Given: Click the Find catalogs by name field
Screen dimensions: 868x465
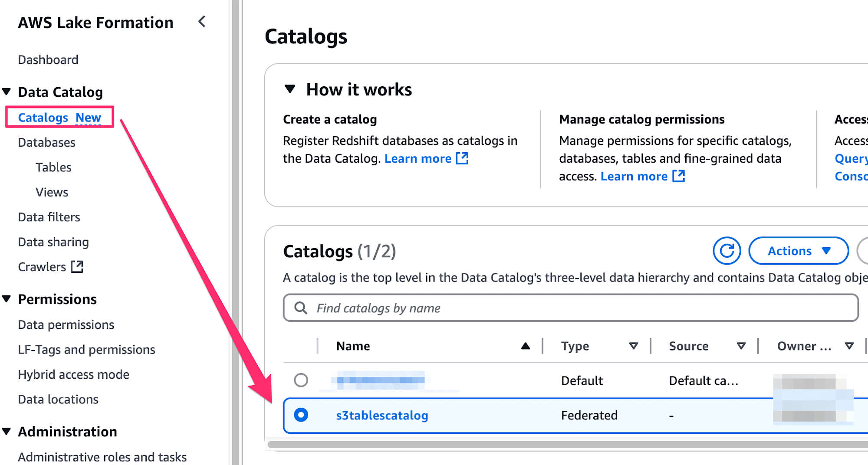Looking at the screenshot, I should pos(571,308).
